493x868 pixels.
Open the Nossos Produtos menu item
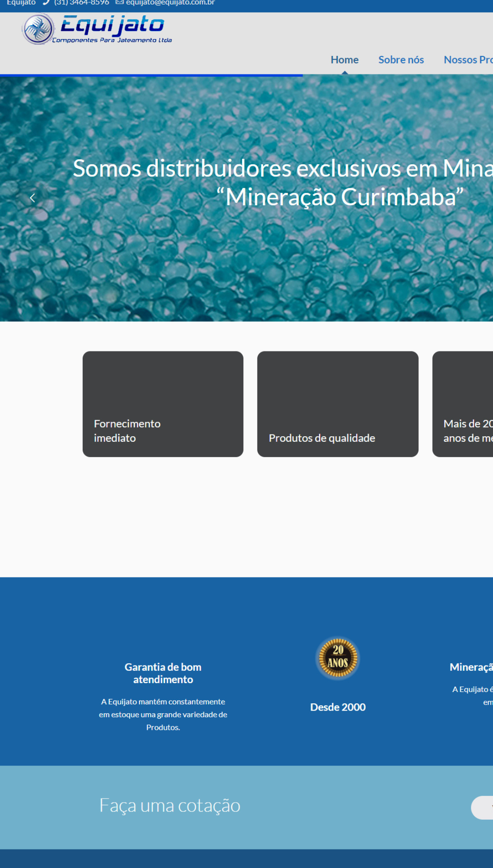(x=468, y=60)
